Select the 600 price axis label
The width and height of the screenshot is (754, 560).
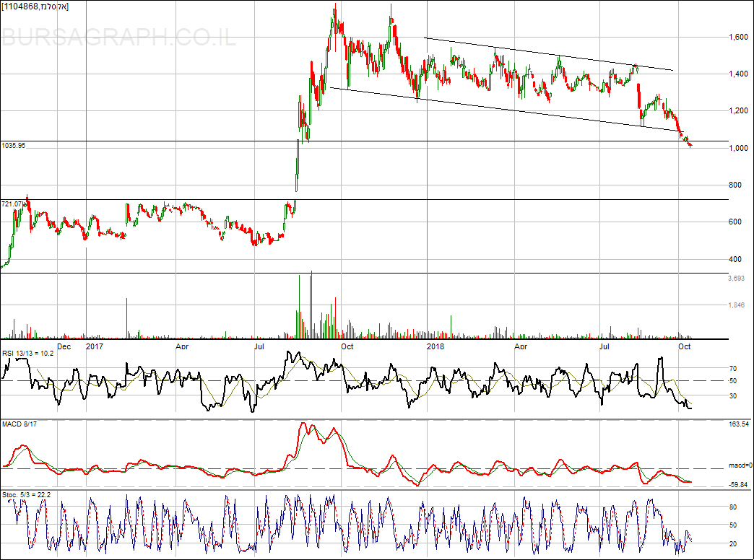tap(735, 222)
